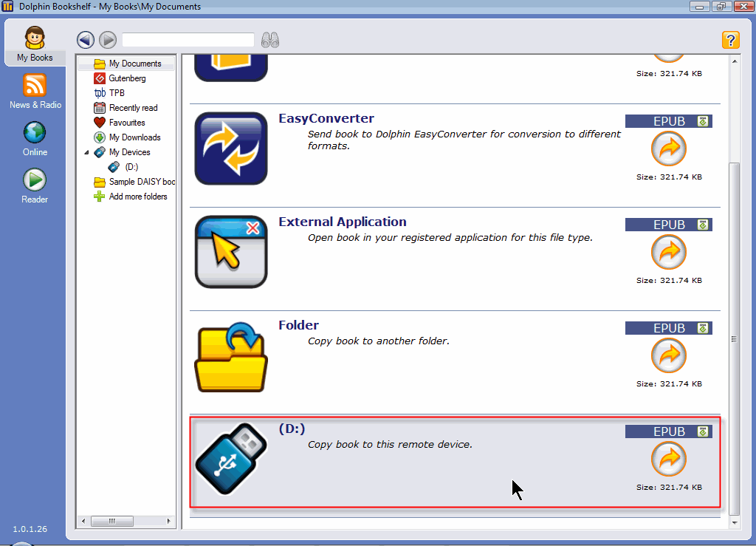Image resolution: width=756 pixels, height=546 pixels.
Task: Click the version number 1.0.1.26
Action: point(30,529)
